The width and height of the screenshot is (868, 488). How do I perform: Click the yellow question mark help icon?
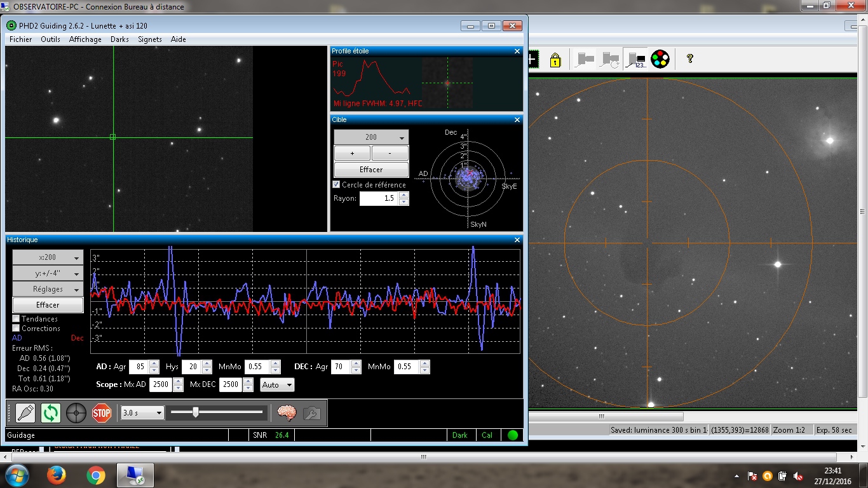(689, 59)
